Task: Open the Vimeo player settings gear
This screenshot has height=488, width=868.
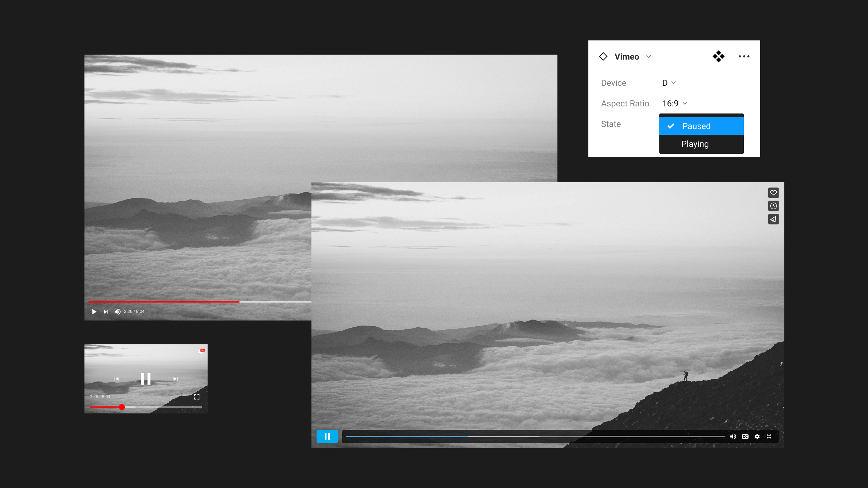Action: 757,436
